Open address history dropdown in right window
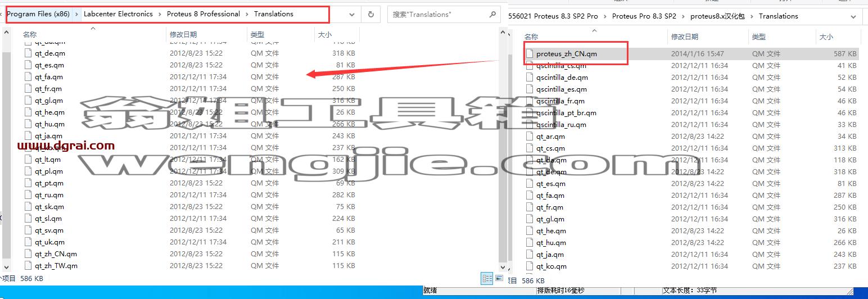 [853, 17]
